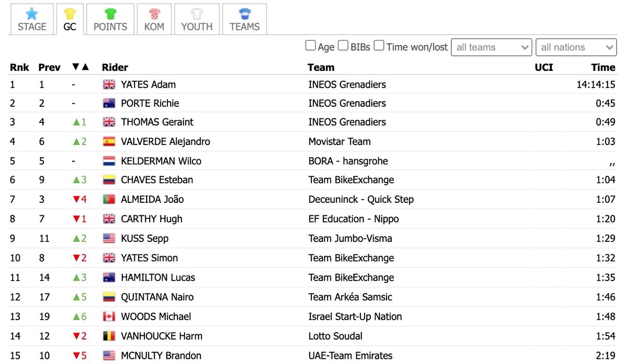626x364 pixels.
Task: Sort by the up/down movement arrows header
Action: pyautogui.click(x=80, y=67)
